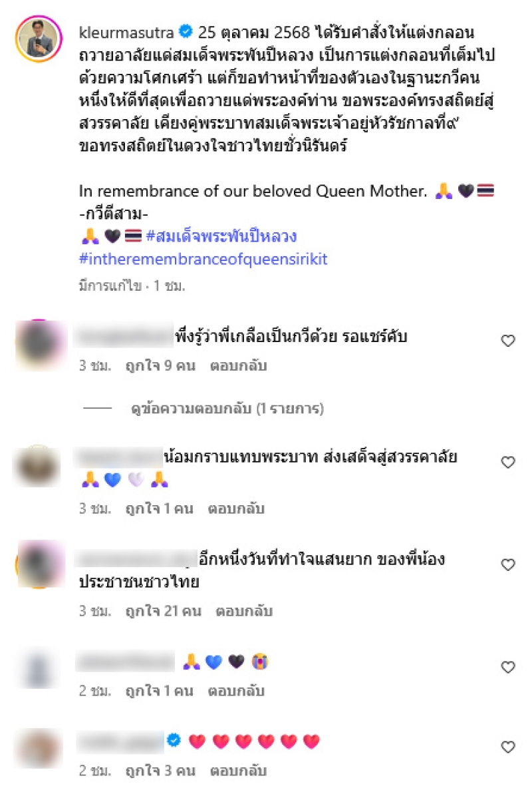The height and width of the screenshot is (790, 532).
Task: Click verified badge on red hearts commenter
Action: (174, 740)
